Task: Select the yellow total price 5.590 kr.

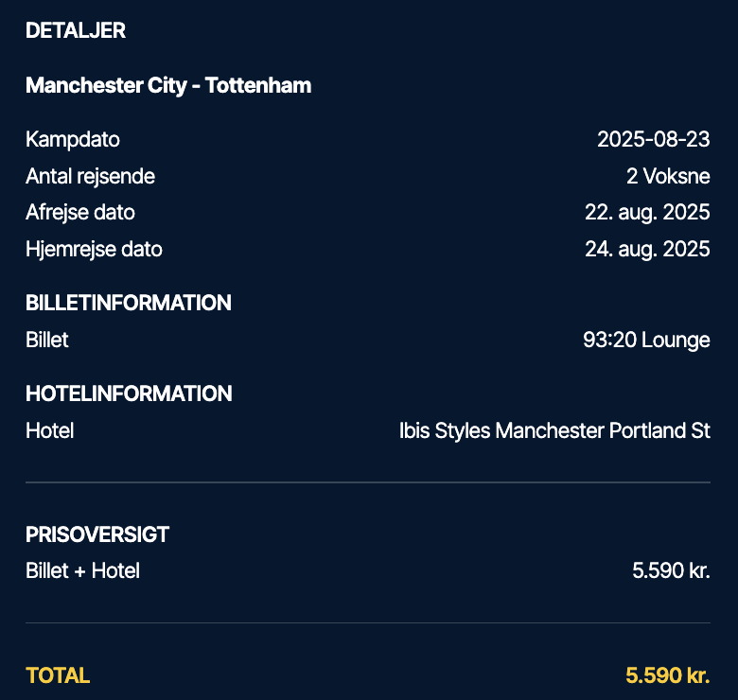Action: pyautogui.click(x=667, y=675)
